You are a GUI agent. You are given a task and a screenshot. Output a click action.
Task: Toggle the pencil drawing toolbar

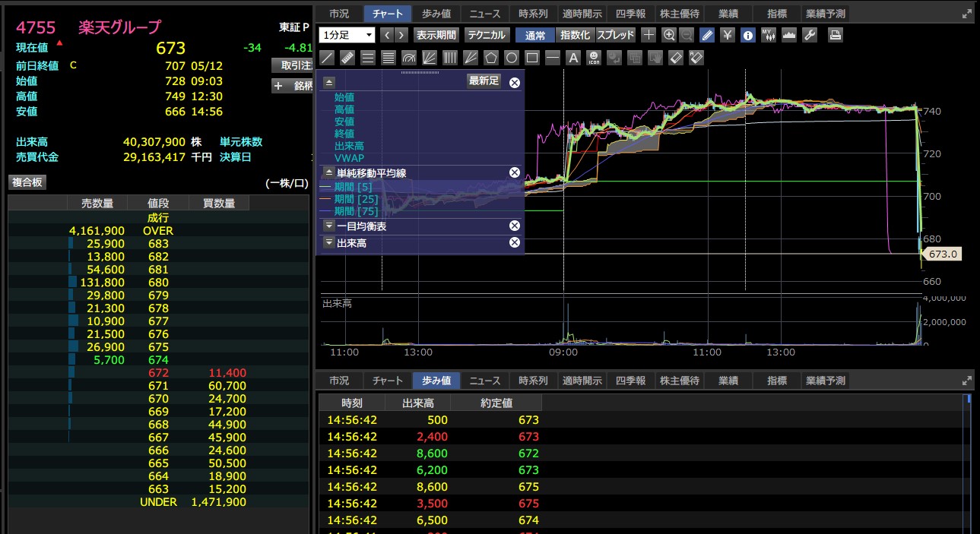click(x=707, y=35)
